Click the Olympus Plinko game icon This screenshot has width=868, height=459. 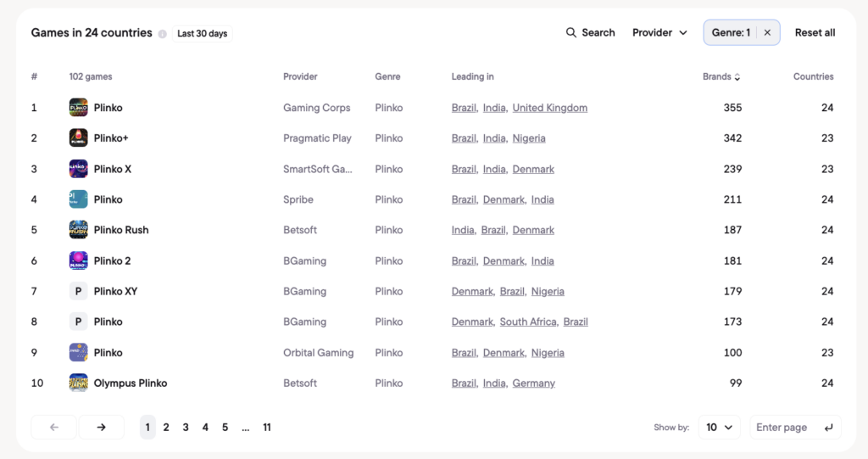coord(78,383)
